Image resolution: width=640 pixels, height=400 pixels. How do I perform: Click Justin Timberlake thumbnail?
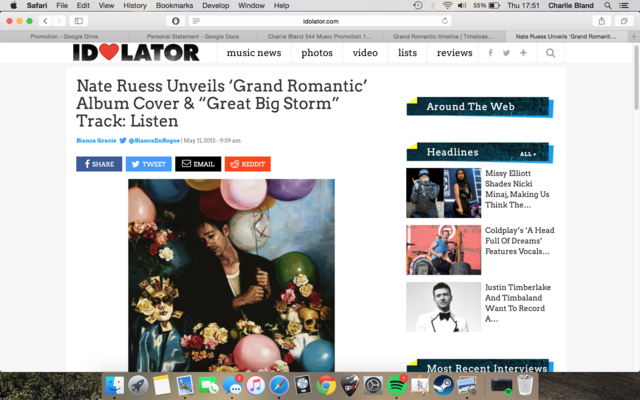(444, 307)
